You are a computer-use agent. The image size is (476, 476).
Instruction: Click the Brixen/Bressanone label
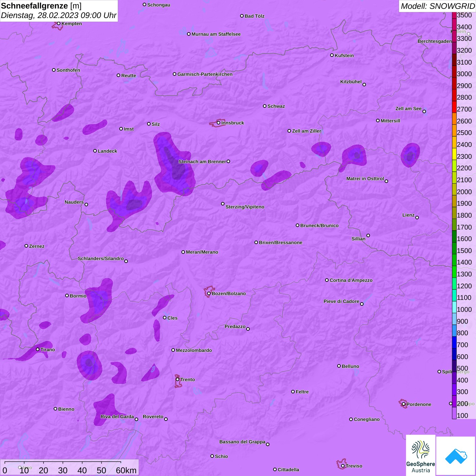(x=280, y=242)
